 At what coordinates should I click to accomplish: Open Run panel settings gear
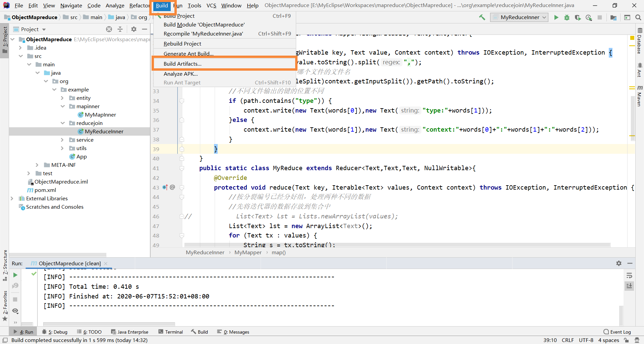click(619, 263)
